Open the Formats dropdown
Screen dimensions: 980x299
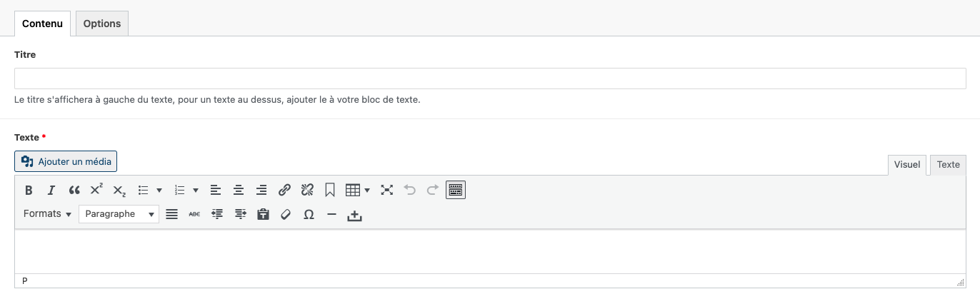[x=47, y=214]
